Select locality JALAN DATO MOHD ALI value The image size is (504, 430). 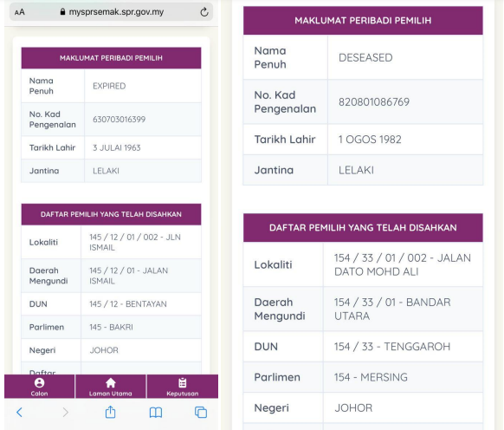click(x=403, y=265)
